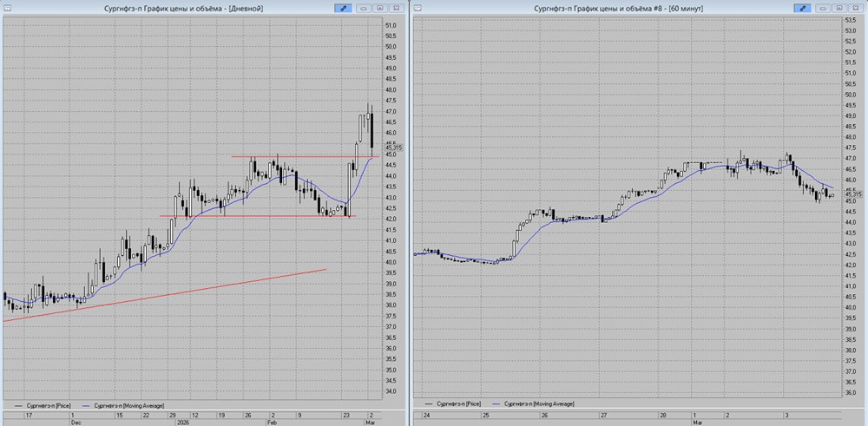868x426 pixels.
Task: Minimize the 60-minute chart window
Action: tap(823, 8)
